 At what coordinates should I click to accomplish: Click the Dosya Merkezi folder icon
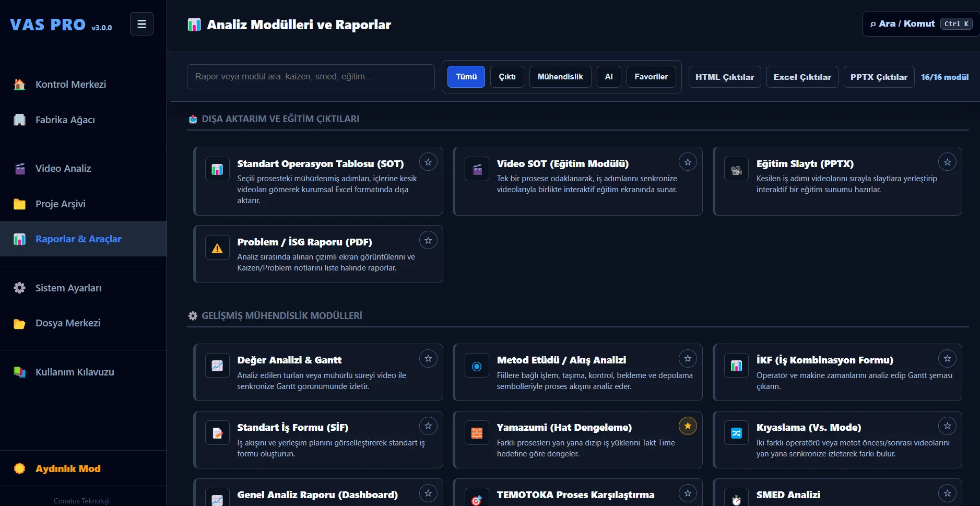point(19,323)
